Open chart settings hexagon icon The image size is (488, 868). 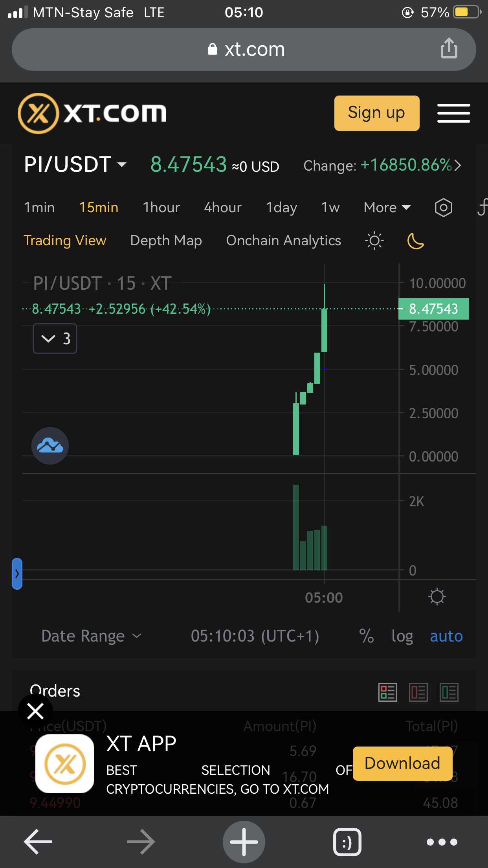[443, 207]
